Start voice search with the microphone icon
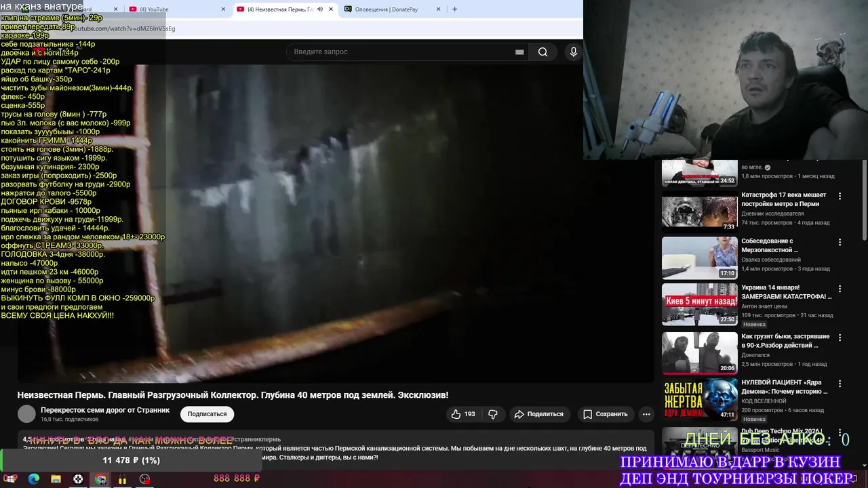The height and width of the screenshot is (488, 868). tap(574, 52)
